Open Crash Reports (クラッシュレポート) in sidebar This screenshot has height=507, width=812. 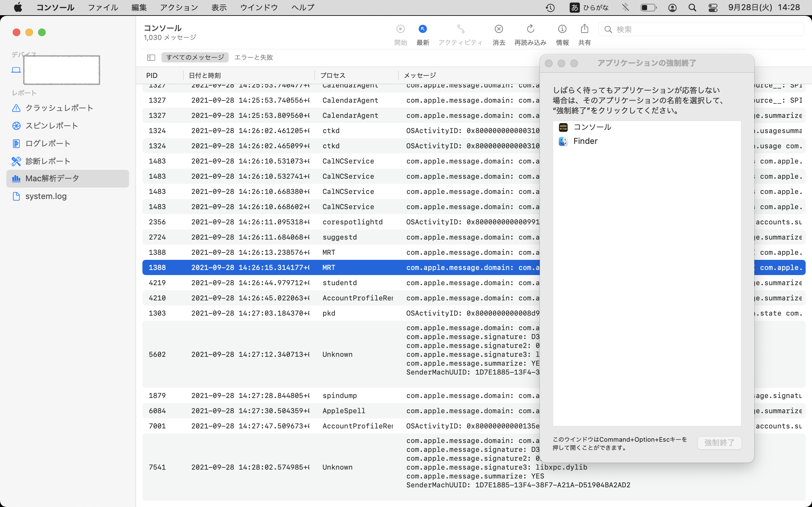point(59,108)
